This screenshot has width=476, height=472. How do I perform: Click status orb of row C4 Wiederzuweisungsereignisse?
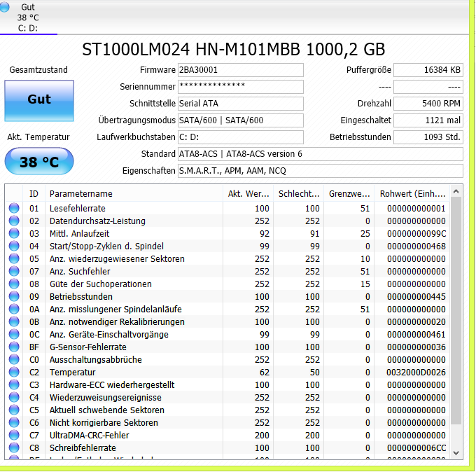click(x=14, y=397)
